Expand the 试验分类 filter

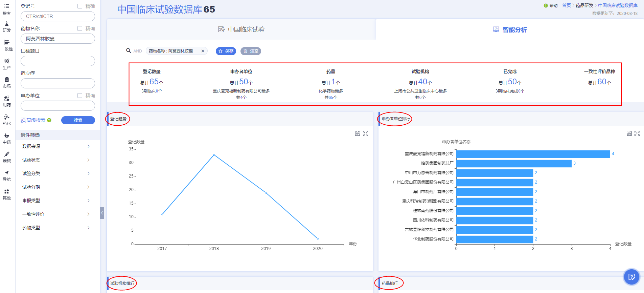pyautogui.click(x=56, y=173)
